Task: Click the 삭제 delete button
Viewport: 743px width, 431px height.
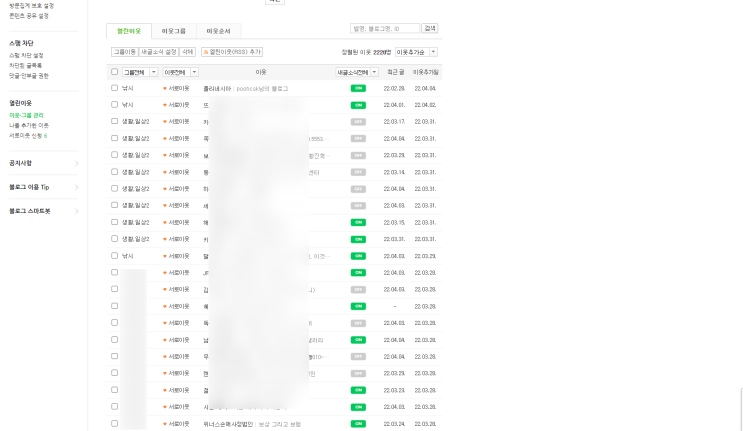Action: point(188,52)
